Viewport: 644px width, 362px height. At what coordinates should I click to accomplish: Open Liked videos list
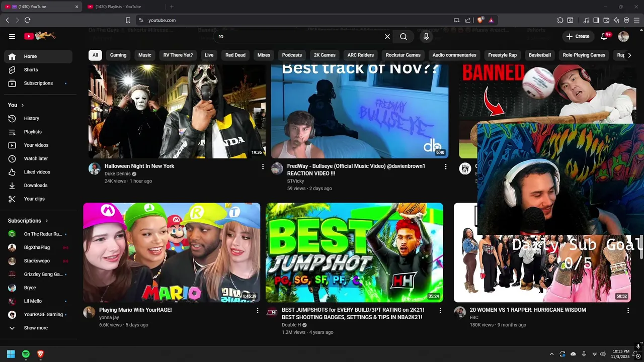(x=38, y=172)
